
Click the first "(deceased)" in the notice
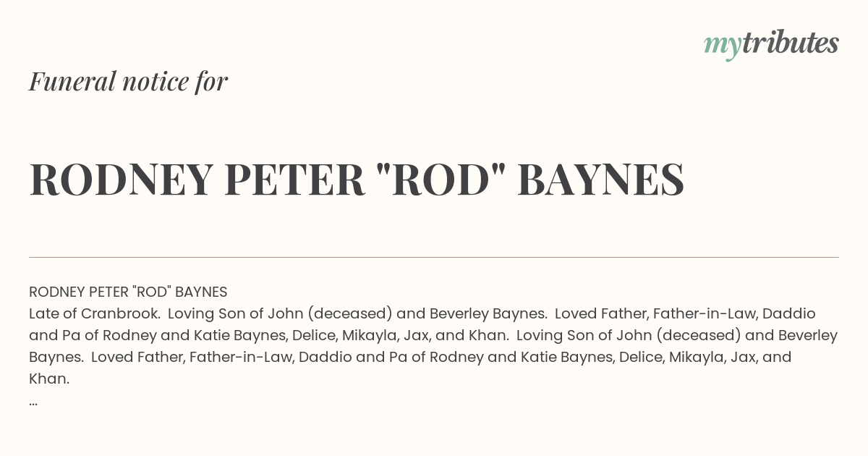click(352, 313)
